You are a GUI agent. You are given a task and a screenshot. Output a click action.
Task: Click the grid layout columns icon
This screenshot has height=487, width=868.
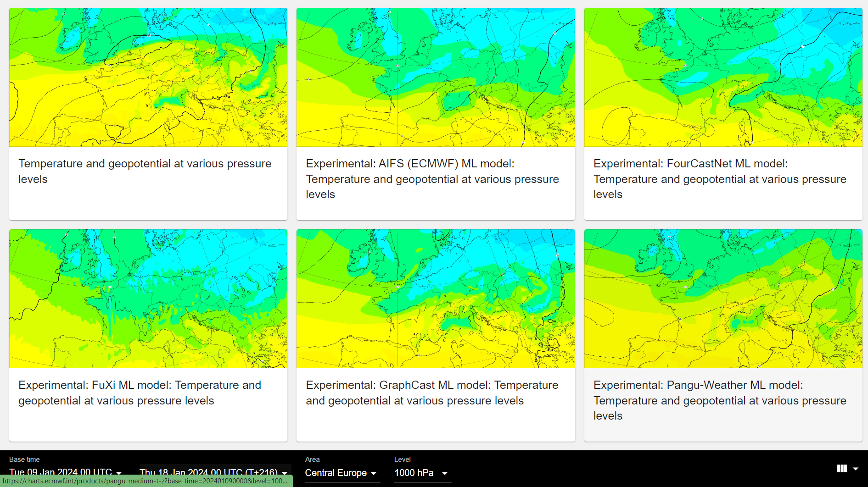click(x=842, y=469)
